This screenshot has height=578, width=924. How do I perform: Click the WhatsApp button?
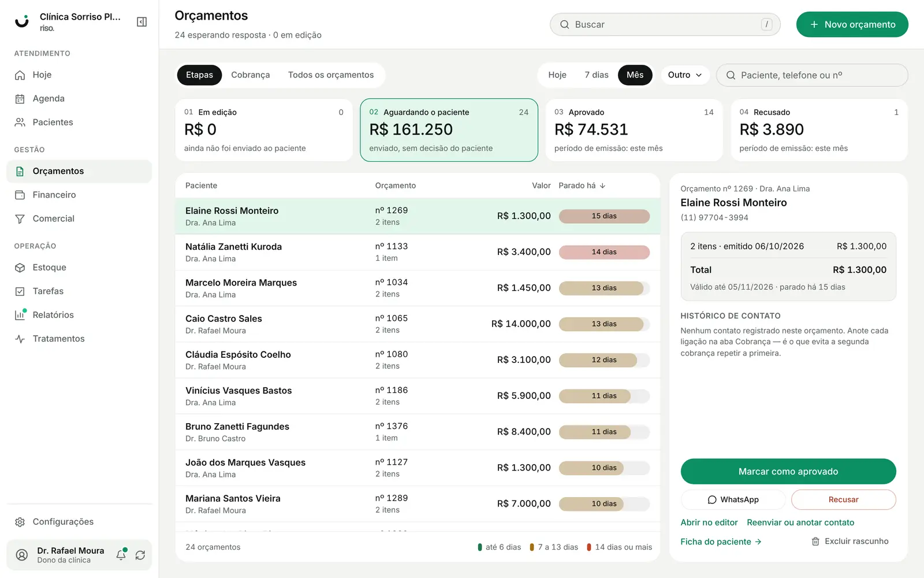coord(733,500)
